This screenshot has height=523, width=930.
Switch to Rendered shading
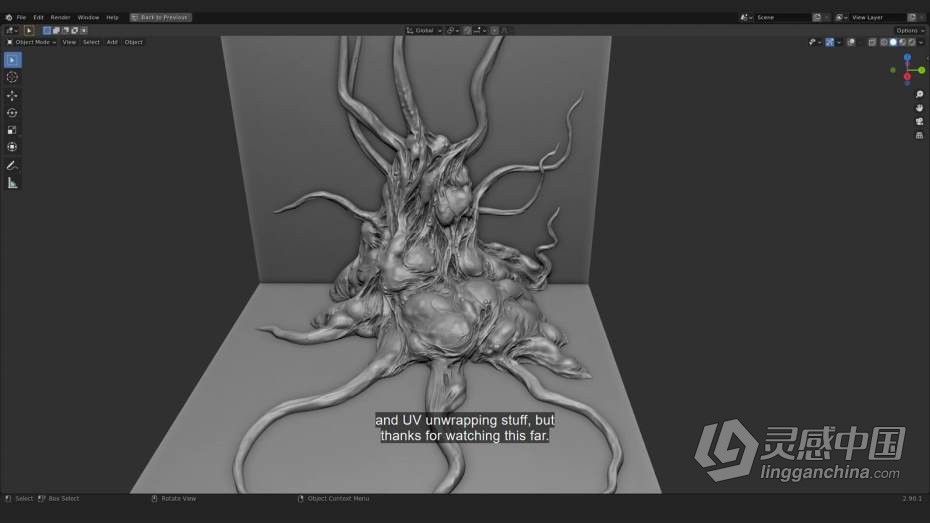pyautogui.click(x=912, y=42)
